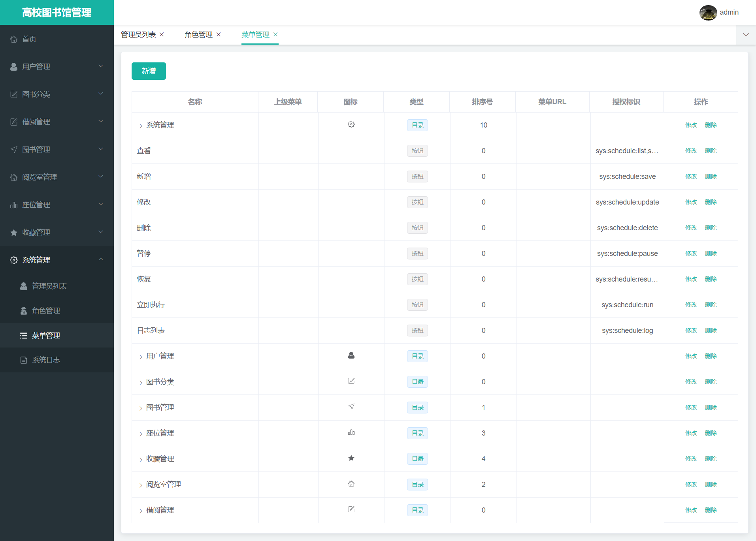
Task: Click gear icon in 系统管理 table row
Action: pos(351,124)
